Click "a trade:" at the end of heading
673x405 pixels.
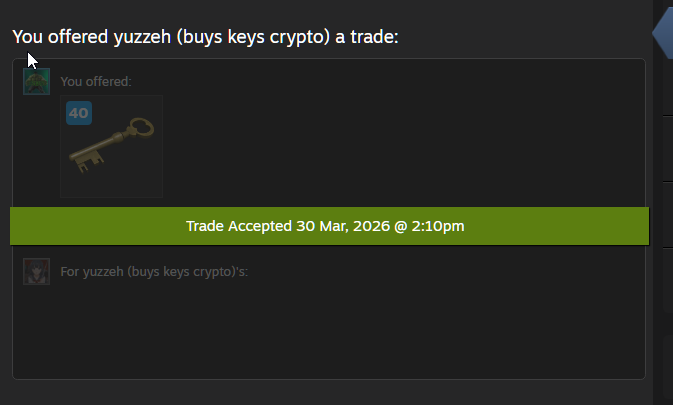point(367,37)
